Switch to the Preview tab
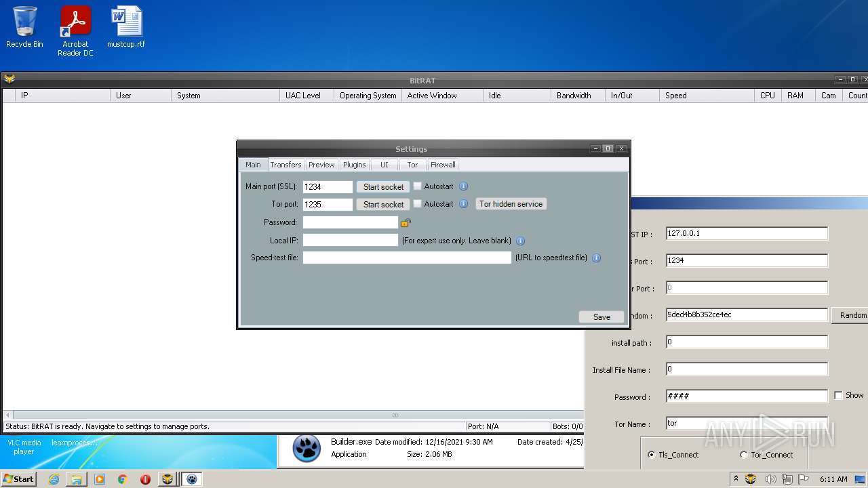Viewport: 868px width, 488px height. tap(321, 165)
